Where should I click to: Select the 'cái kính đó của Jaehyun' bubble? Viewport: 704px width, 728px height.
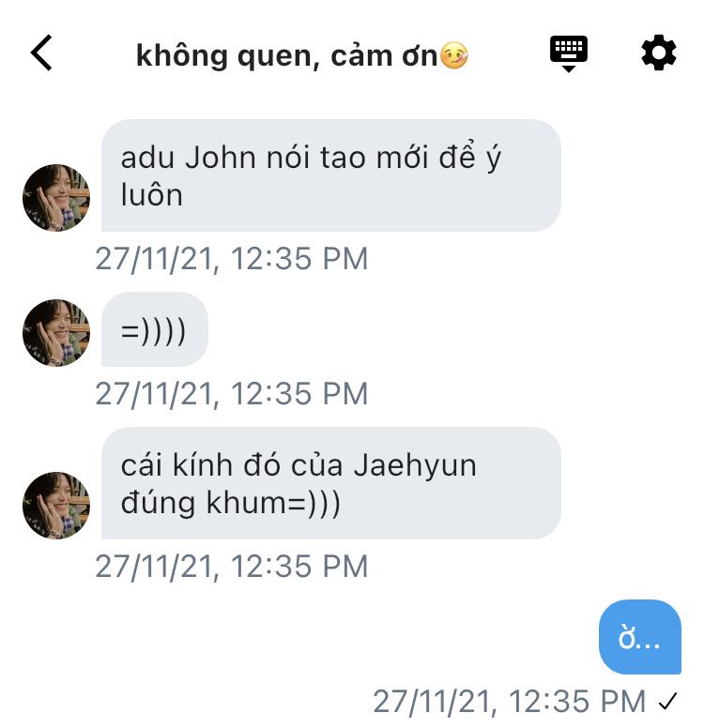coord(330,483)
